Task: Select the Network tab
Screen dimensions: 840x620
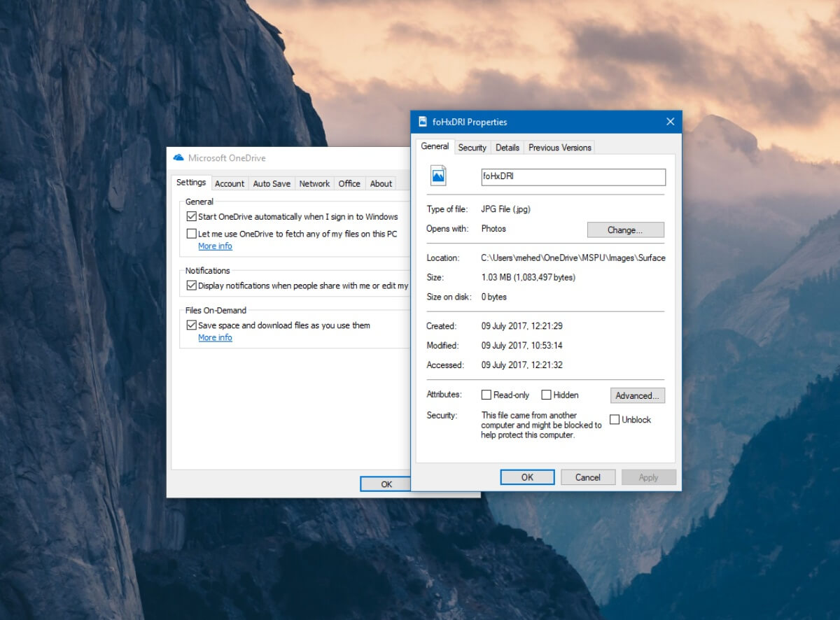Action: click(314, 183)
